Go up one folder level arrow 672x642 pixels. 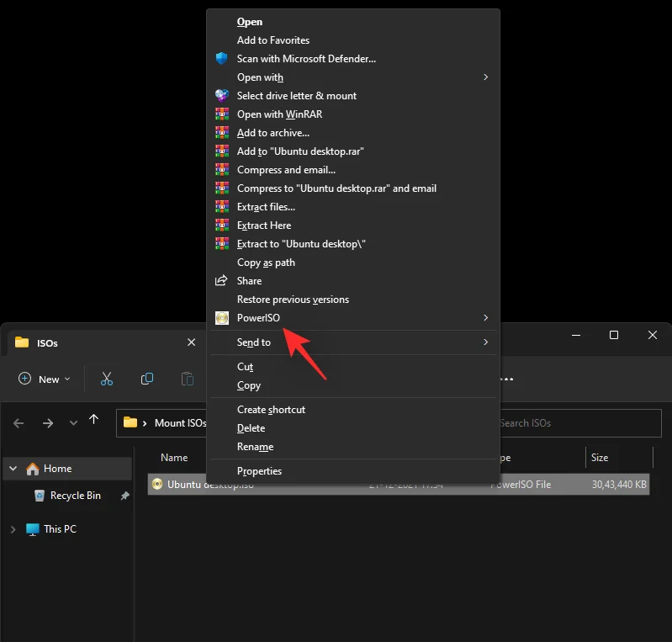coord(94,419)
